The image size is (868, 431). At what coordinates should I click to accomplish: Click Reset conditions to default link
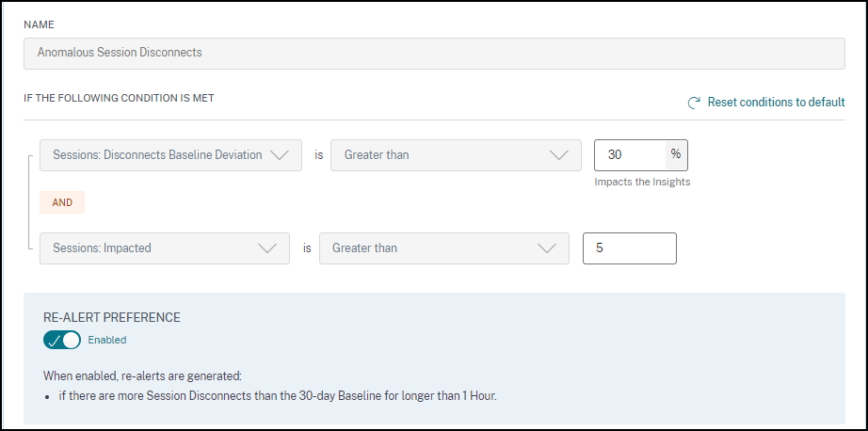tap(776, 103)
